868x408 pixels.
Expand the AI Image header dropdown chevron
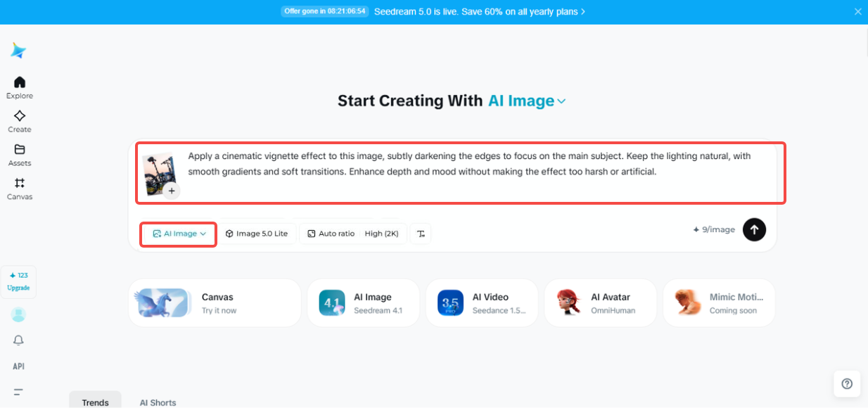coord(561,101)
